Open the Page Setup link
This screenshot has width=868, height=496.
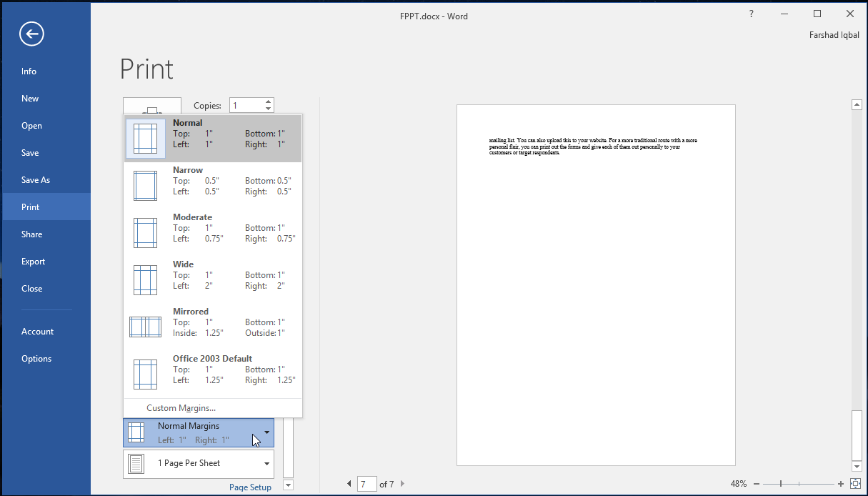pyautogui.click(x=250, y=487)
